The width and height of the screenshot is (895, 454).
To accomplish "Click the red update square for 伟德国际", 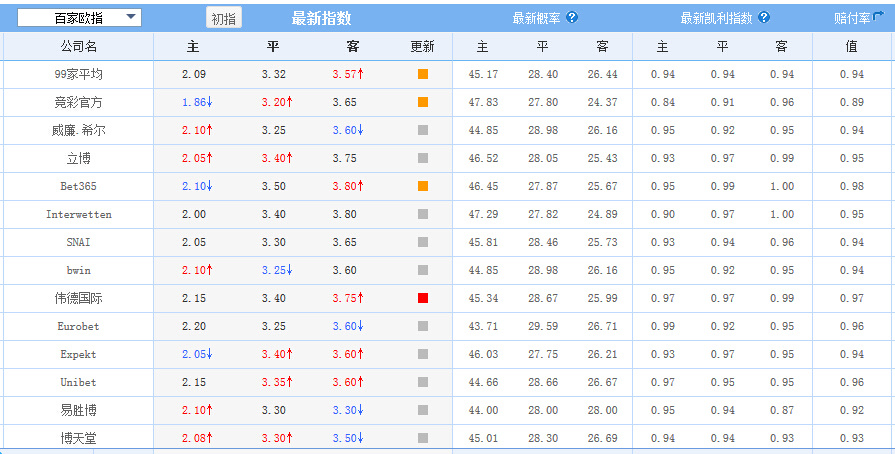I will [423, 298].
